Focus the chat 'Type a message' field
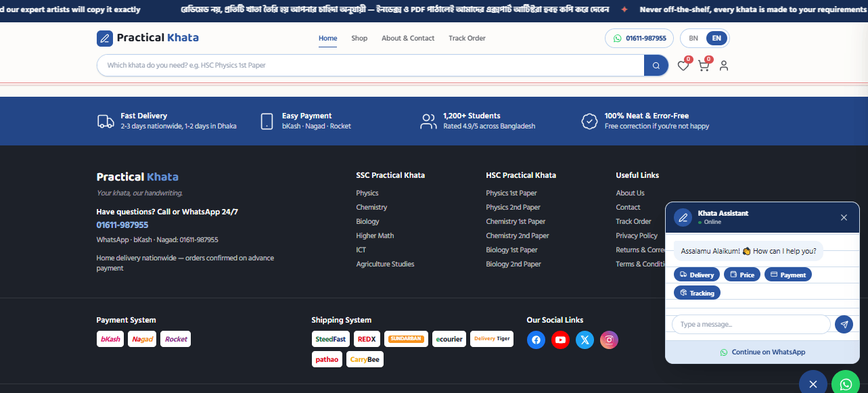 751,325
